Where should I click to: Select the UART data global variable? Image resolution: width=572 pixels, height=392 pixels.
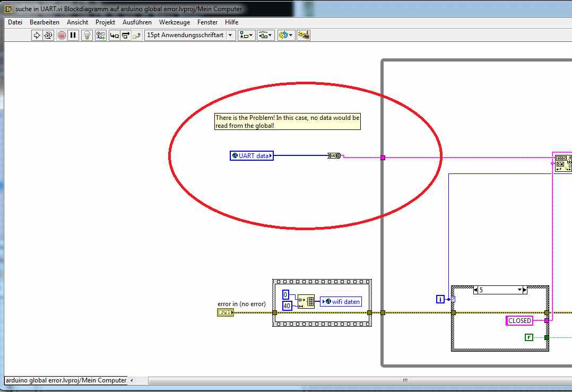[x=252, y=156]
